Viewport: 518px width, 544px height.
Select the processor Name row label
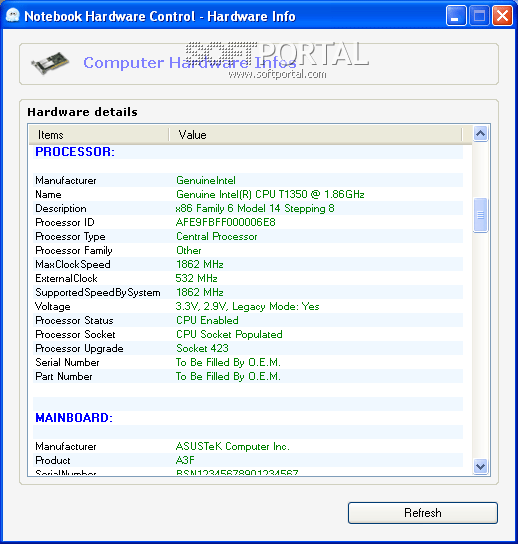pos(48,194)
